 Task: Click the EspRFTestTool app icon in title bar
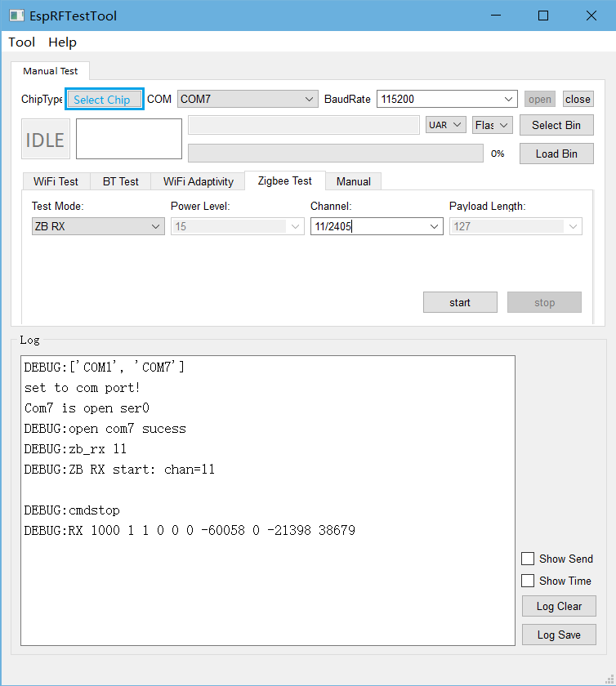(16, 16)
